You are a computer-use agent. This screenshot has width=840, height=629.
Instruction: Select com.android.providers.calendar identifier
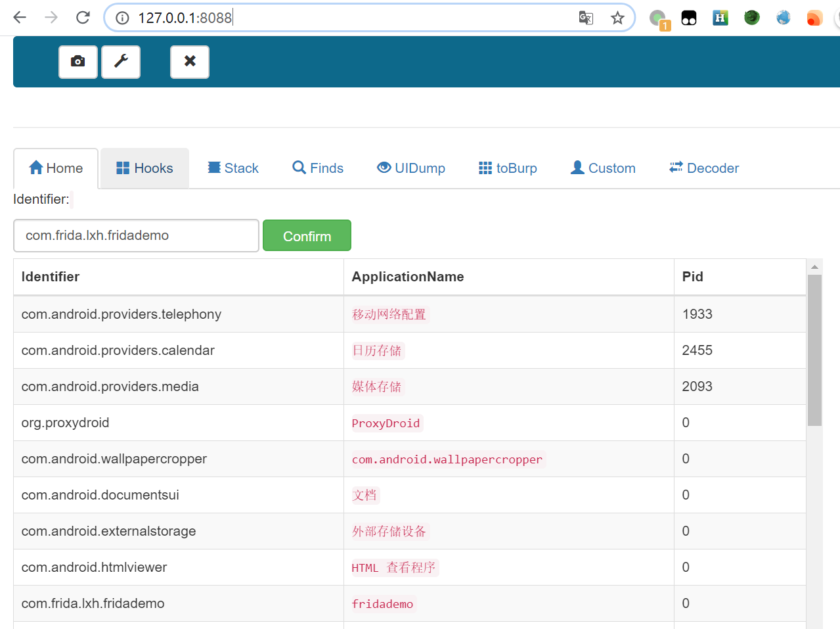pyautogui.click(x=118, y=350)
